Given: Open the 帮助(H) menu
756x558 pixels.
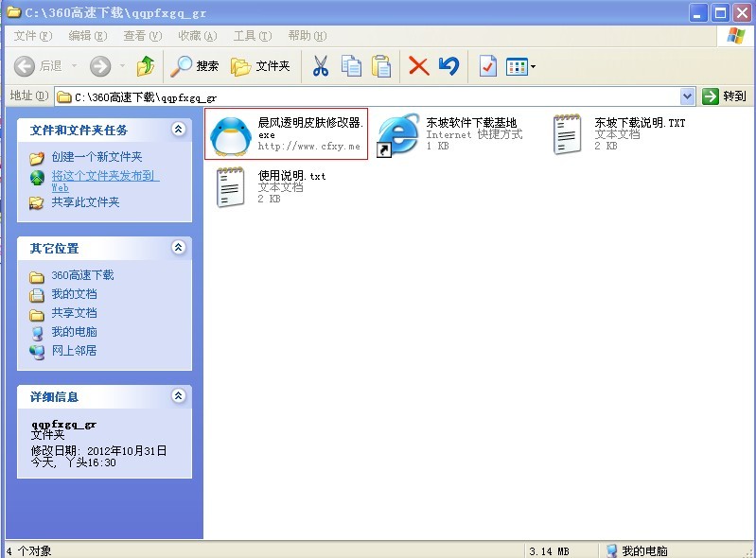Looking at the screenshot, I should [x=308, y=36].
